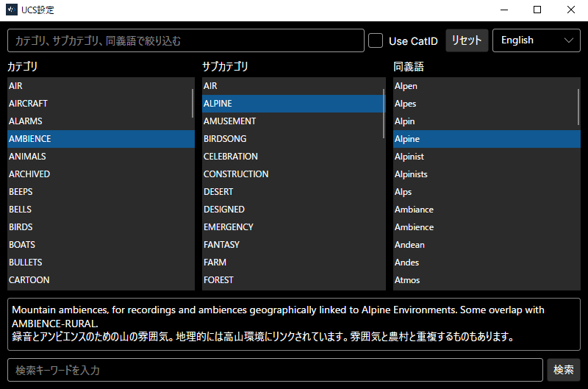Choose Atmos from the synonyms list
588x389 pixels.
coord(407,280)
